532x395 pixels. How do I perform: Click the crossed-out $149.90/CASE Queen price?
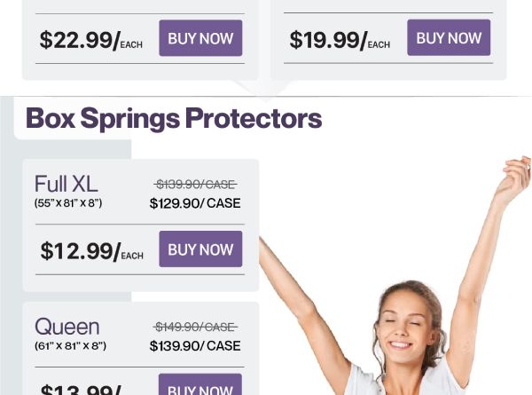tap(195, 327)
